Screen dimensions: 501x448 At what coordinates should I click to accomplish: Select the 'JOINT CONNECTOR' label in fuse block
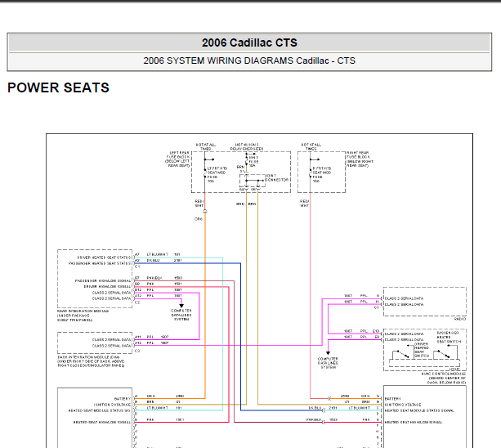point(277,178)
